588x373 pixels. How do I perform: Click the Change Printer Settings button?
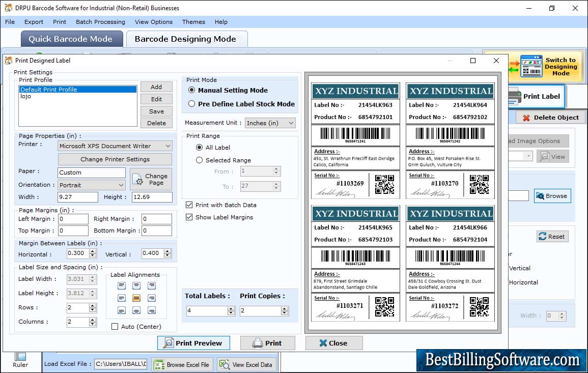click(115, 159)
